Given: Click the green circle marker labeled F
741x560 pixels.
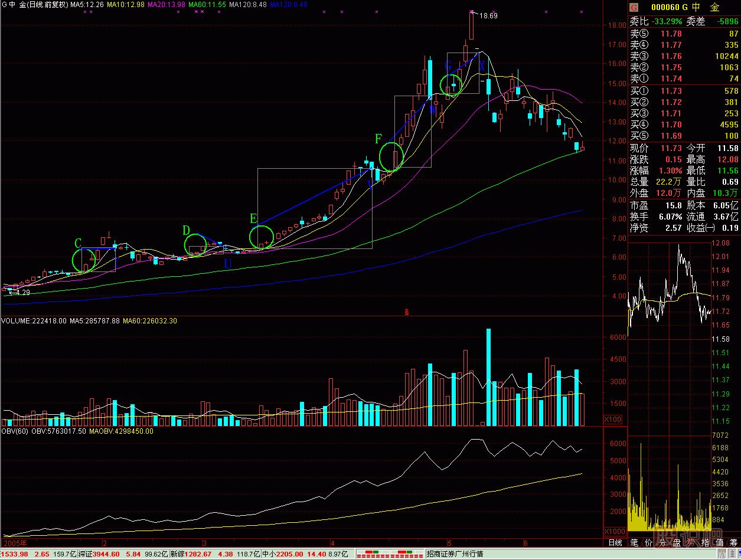Looking at the screenshot, I should coord(390,156).
